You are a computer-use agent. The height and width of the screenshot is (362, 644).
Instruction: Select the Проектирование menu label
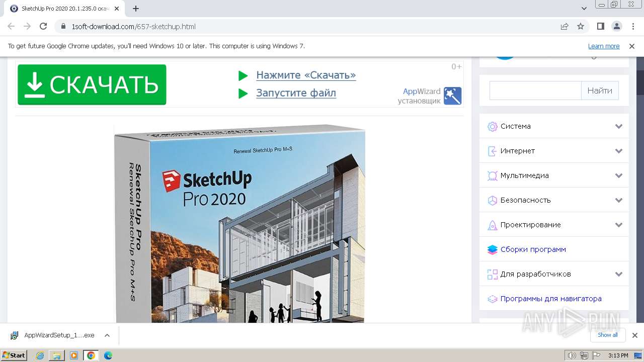pyautogui.click(x=531, y=225)
